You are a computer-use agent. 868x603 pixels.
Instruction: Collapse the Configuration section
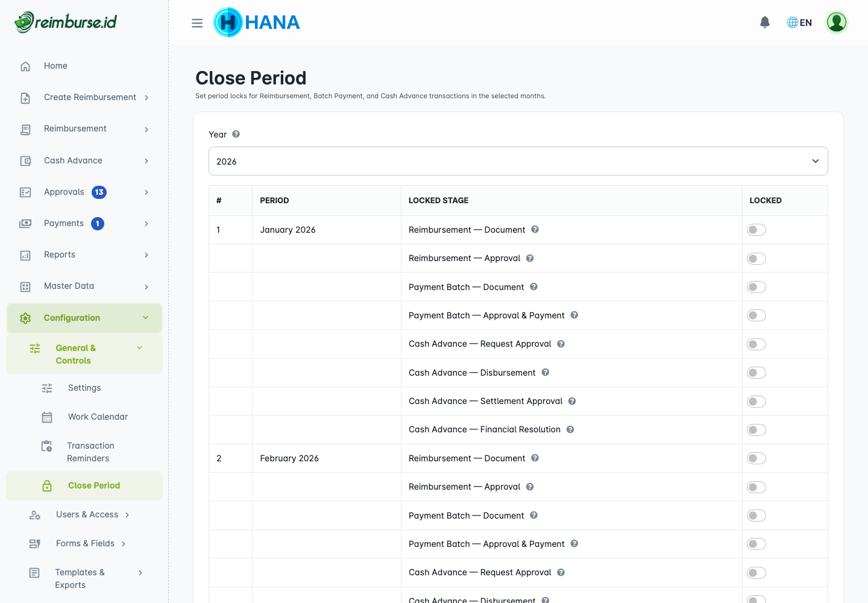(x=84, y=318)
